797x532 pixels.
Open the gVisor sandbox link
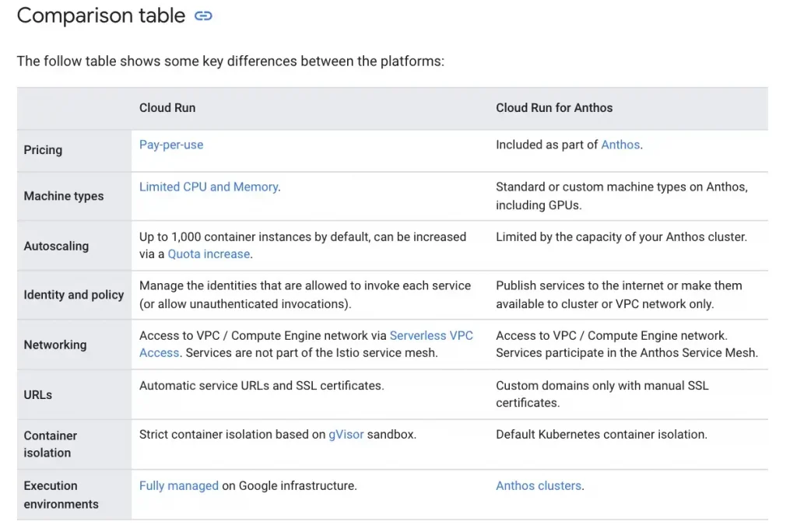click(346, 435)
